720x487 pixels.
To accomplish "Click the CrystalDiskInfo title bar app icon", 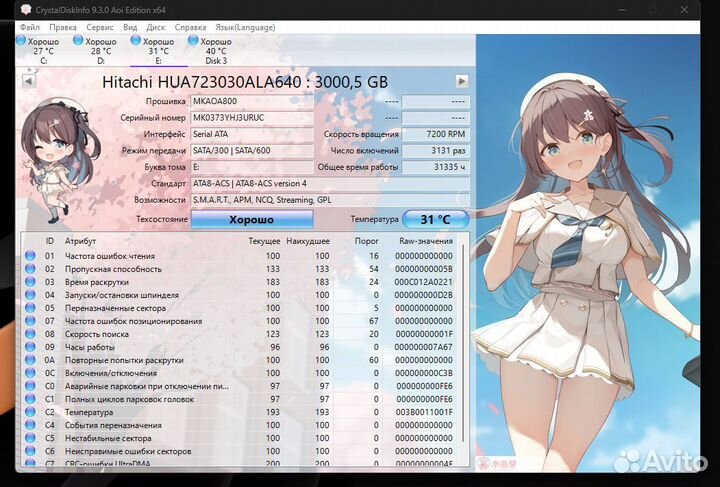I will 27,10.
